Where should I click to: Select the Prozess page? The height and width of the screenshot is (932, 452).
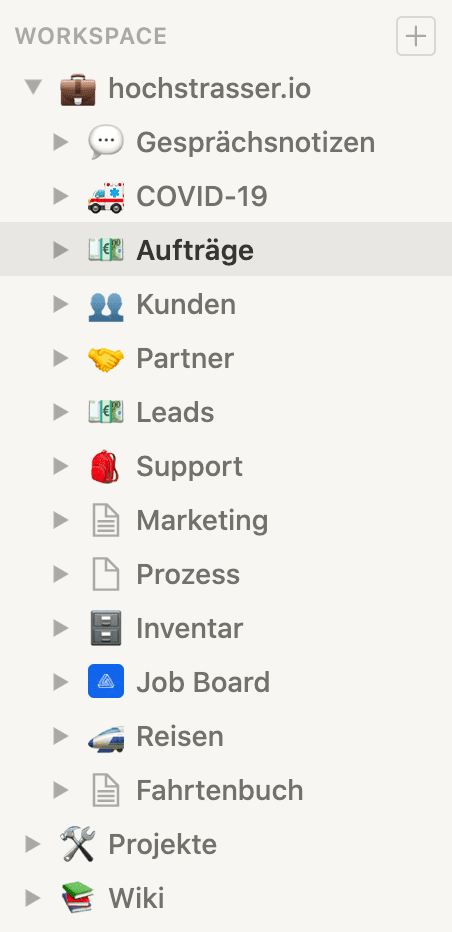click(x=226, y=574)
